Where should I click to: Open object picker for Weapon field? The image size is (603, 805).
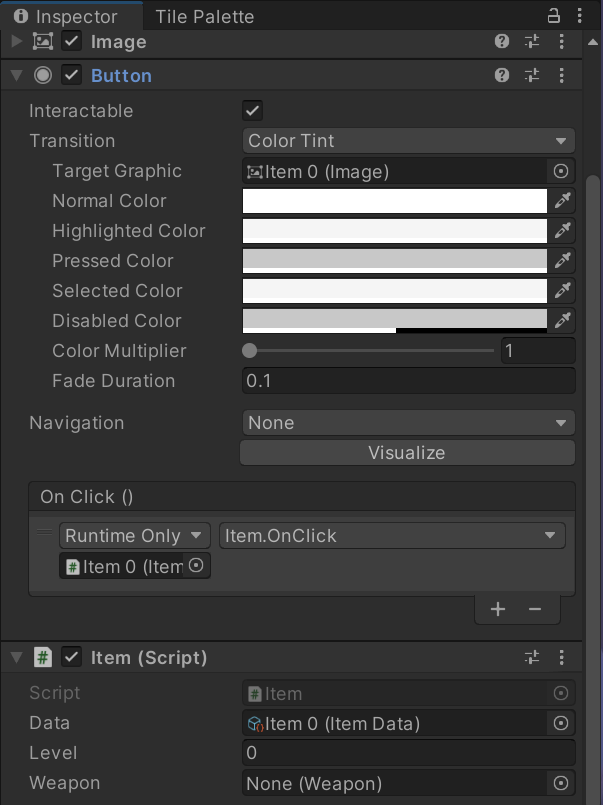click(x=561, y=783)
